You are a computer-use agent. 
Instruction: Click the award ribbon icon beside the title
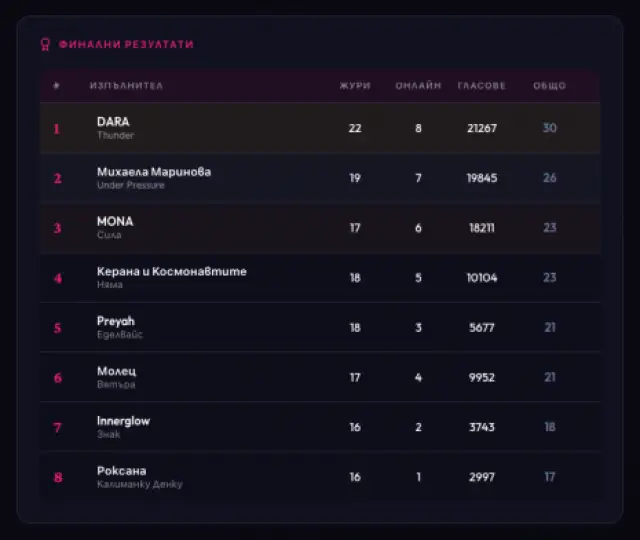tap(44, 44)
